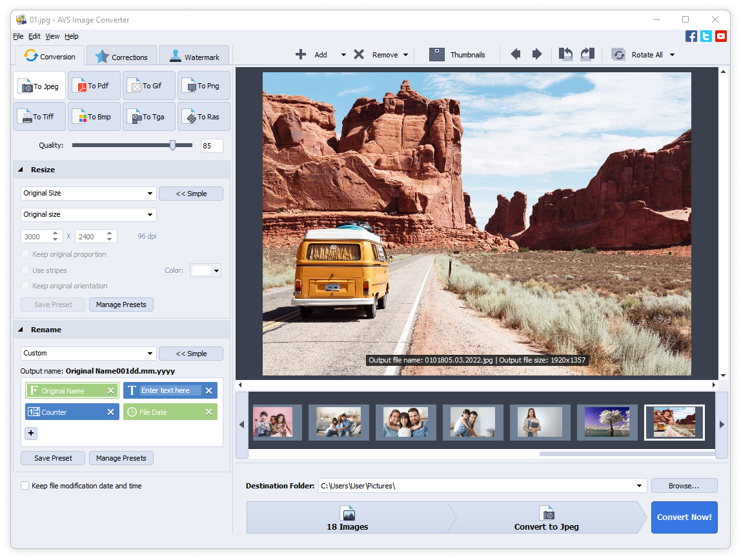The width and height of the screenshot is (741, 560).
Task: Open the Facebook link icon
Action: coord(691,36)
